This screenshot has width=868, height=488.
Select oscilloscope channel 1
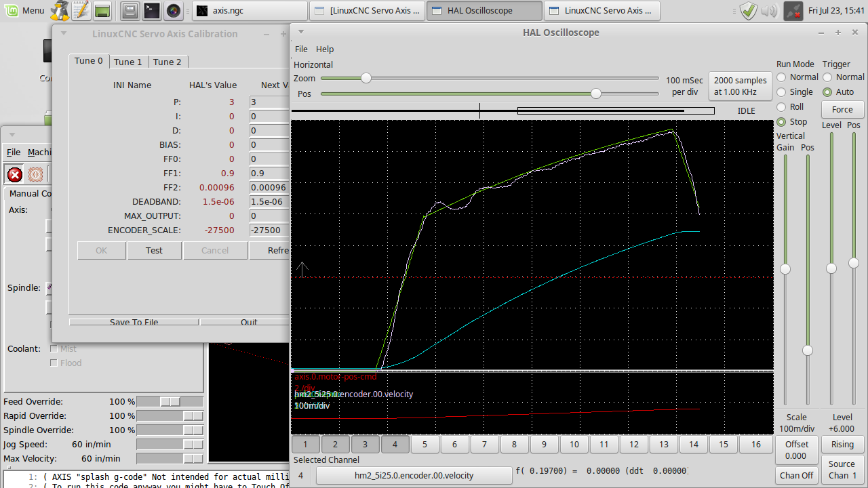pos(306,444)
